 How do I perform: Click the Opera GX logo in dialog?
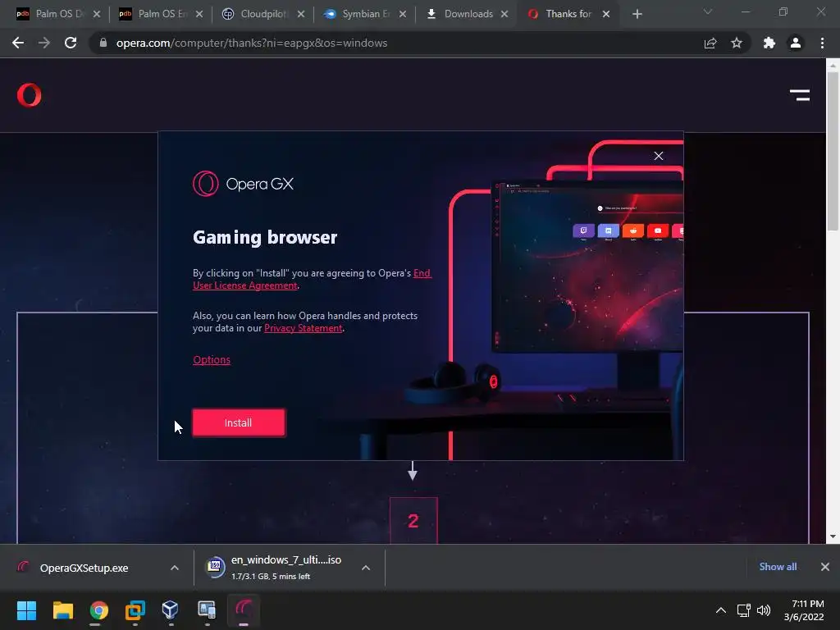(x=243, y=184)
